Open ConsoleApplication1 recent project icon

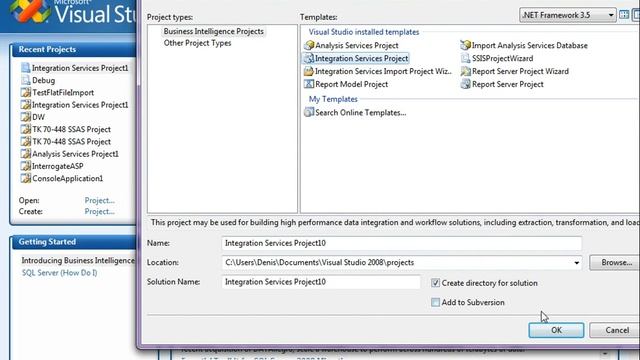(x=26, y=178)
